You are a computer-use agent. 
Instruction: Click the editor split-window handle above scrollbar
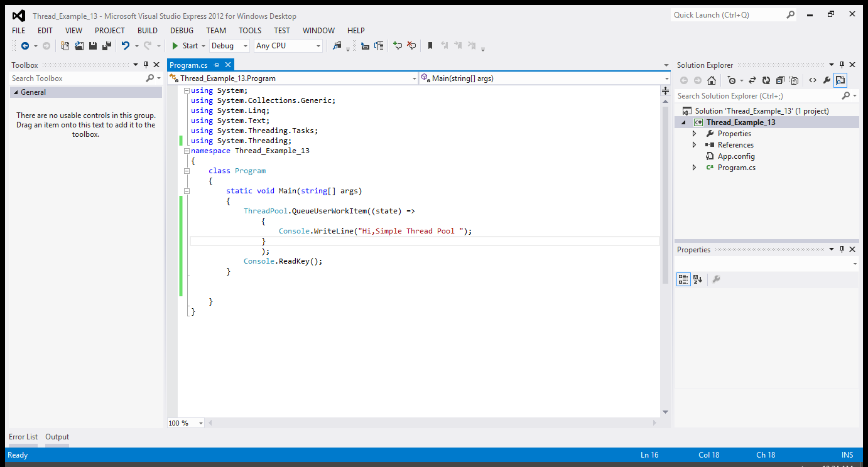666,91
